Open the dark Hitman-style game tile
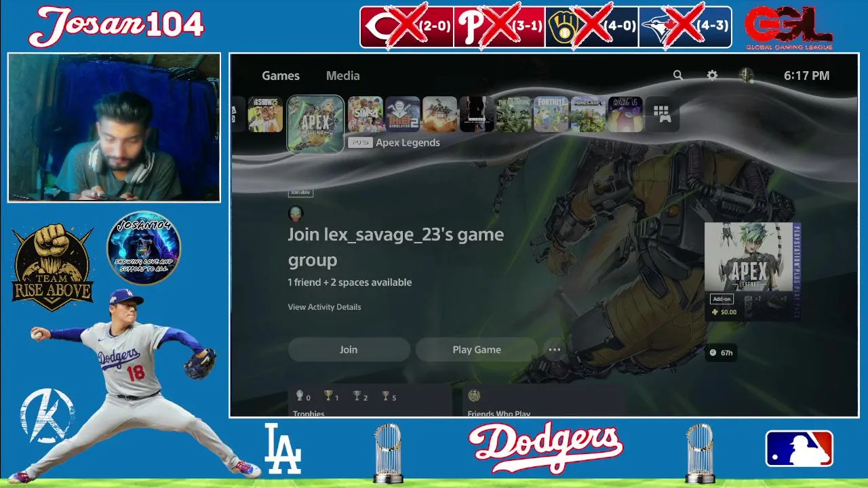 [x=477, y=114]
